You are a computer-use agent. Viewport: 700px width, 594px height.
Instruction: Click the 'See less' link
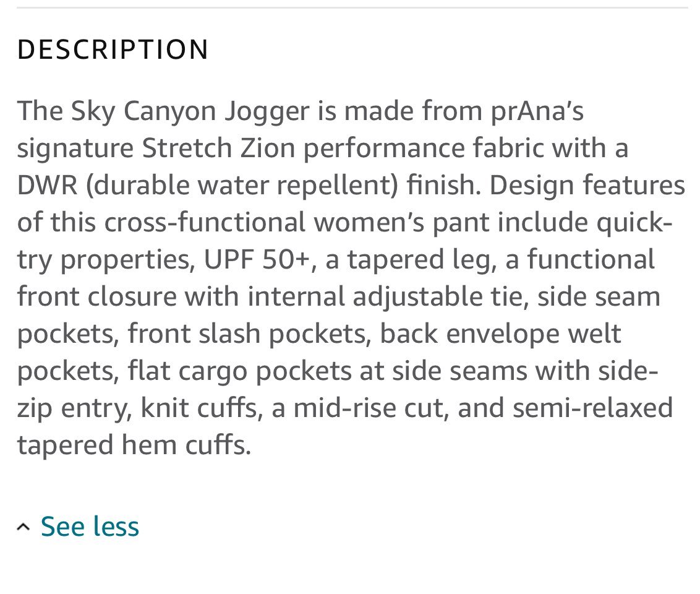[x=90, y=526]
